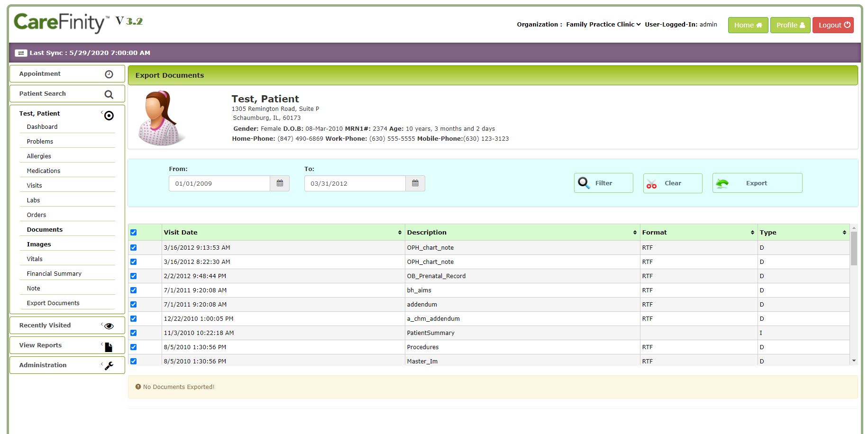868x434 pixels.
Task: Expand the Recently Visited section
Action: click(x=67, y=325)
